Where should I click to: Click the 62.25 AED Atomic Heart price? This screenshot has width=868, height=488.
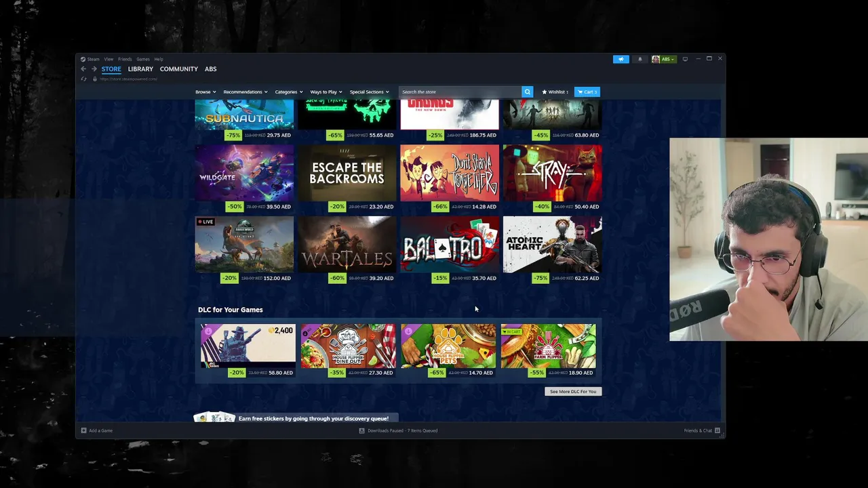[x=587, y=278]
